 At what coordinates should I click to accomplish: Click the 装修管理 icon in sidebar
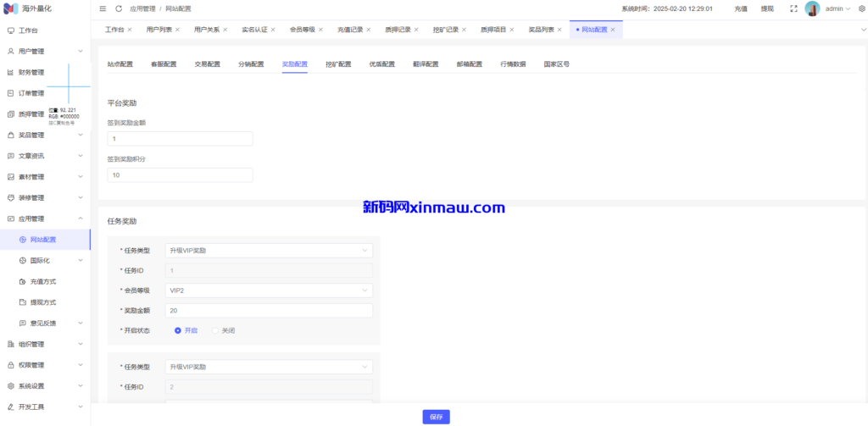10,198
